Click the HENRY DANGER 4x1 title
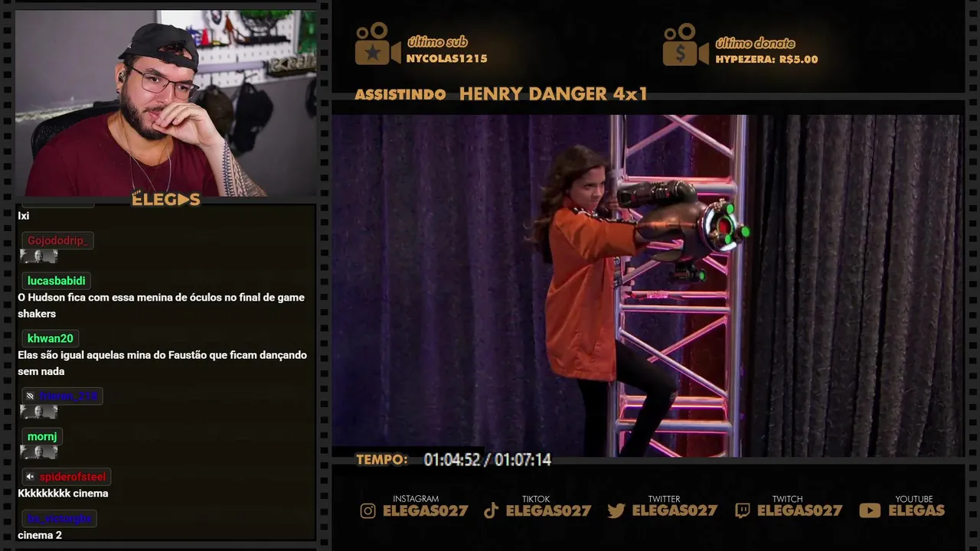The height and width of the screenshot is (551, 980). coord(554,94)
